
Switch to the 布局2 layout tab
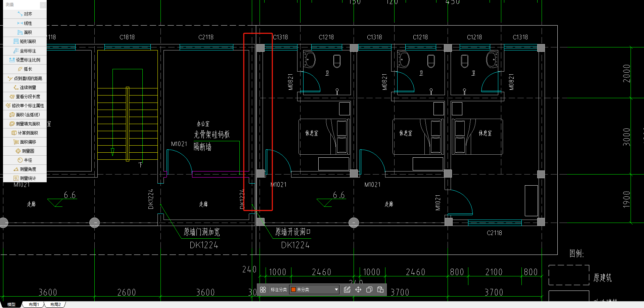tap(55, 304)
